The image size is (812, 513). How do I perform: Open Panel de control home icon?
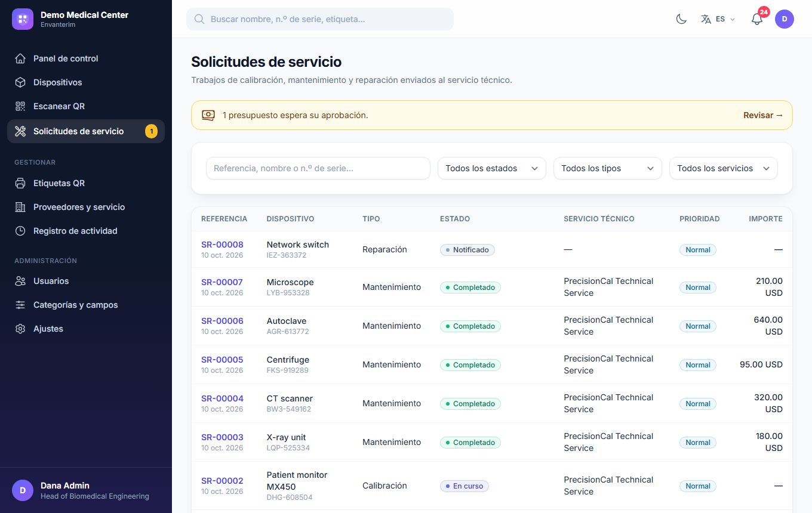20,58
